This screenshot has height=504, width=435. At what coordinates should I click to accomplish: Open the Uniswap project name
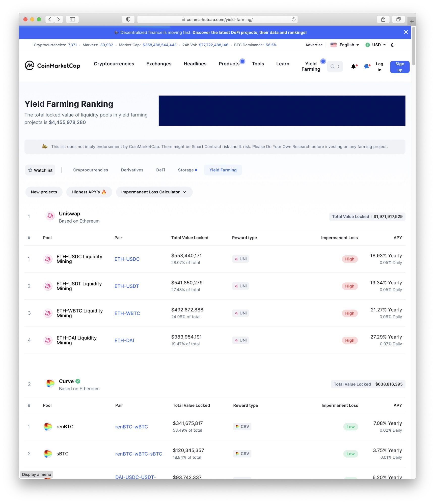pyautogui.click(x=69, y=214)
